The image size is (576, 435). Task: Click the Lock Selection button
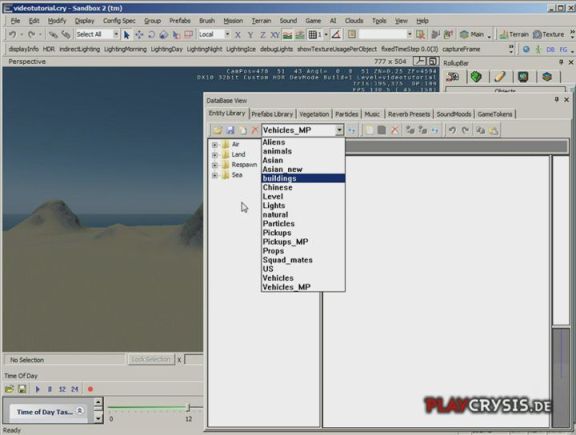pyautogui.click(x=151, y=359)
